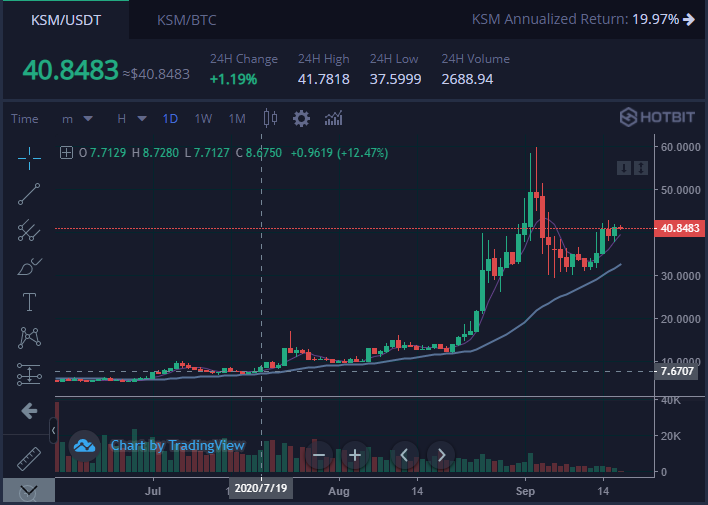Select the ruler measure tool
The height and width of the screenshot is (505, 708).
pyautogui.click(x=29, y=458)
